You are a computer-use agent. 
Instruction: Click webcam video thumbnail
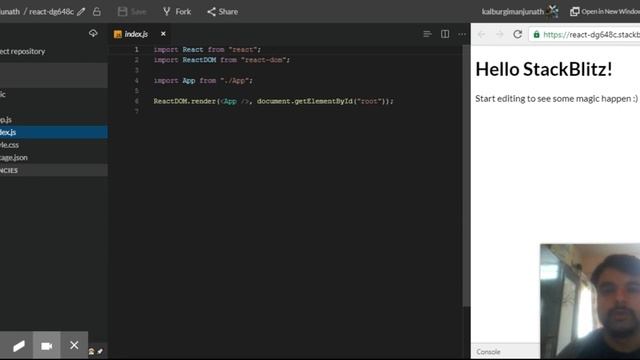[590, 301]
